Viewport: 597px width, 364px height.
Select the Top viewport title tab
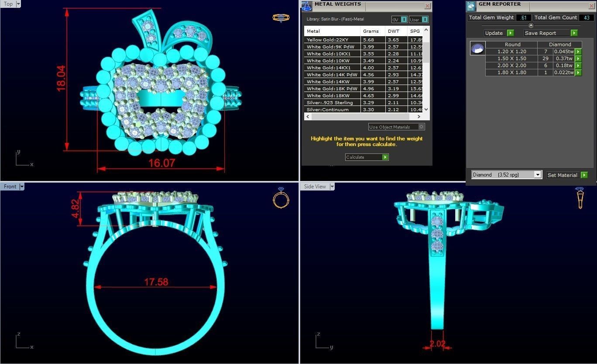[8, 4]
